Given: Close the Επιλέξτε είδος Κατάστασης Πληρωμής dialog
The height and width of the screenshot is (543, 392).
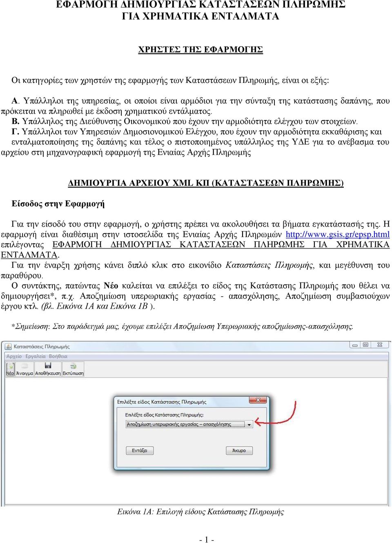Looking at the screenshot, I should 258,400.
